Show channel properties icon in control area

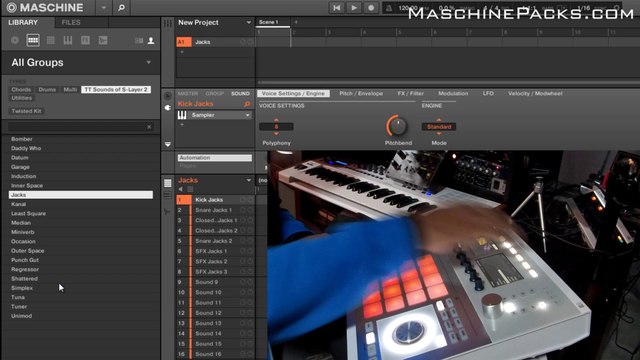[168, 96]
